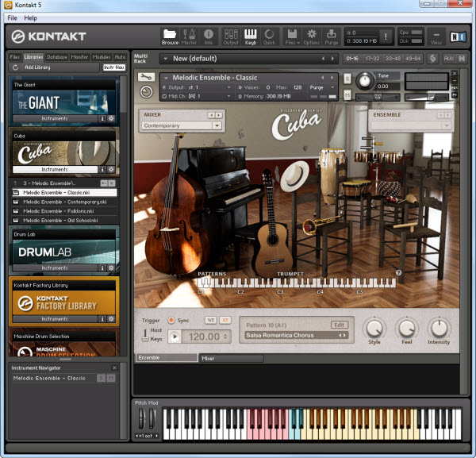Image resolution: width=476 pixels, height=458 pixels.
Task: Click the View minimize icon
Action: tap(436, 37)
